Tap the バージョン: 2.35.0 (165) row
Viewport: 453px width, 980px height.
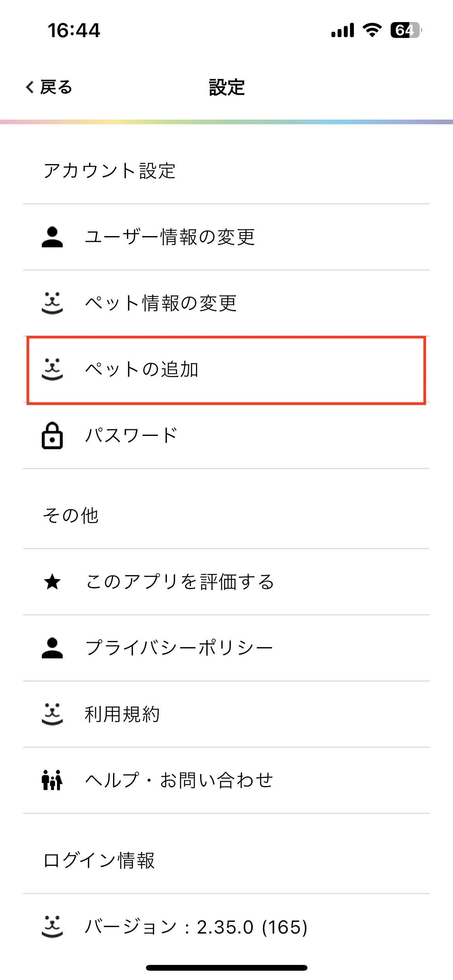pos(196,927)
